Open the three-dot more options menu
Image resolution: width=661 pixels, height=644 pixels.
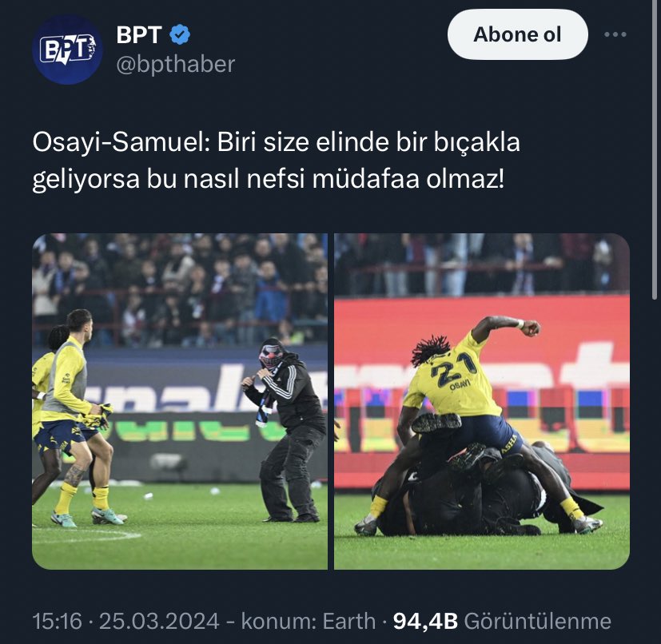615,34
